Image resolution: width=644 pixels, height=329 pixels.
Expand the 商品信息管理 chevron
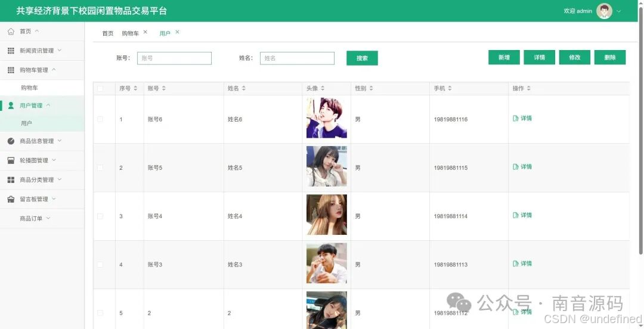[x=59, y=141]
